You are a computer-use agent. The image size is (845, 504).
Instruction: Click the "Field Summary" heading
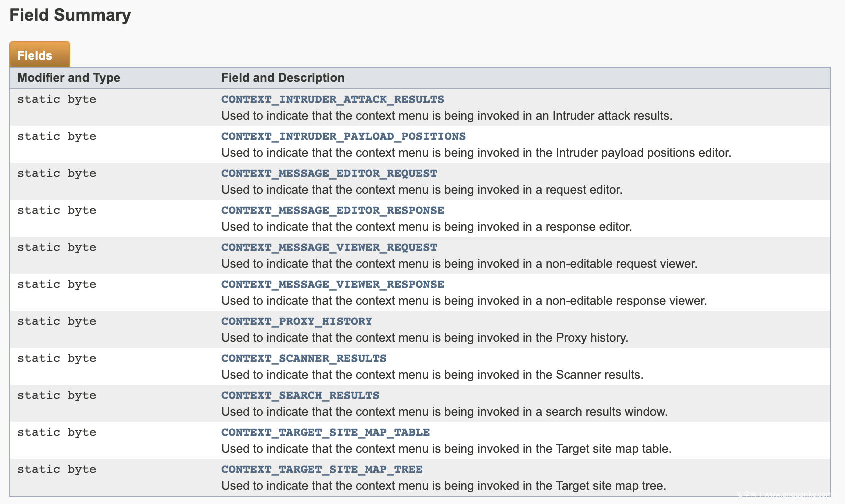pos(70,15)
